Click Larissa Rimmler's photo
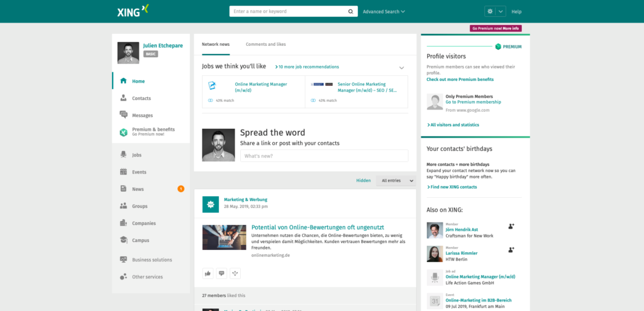Image resolution: width=644 pixels, height=311 pixels. 435,254
